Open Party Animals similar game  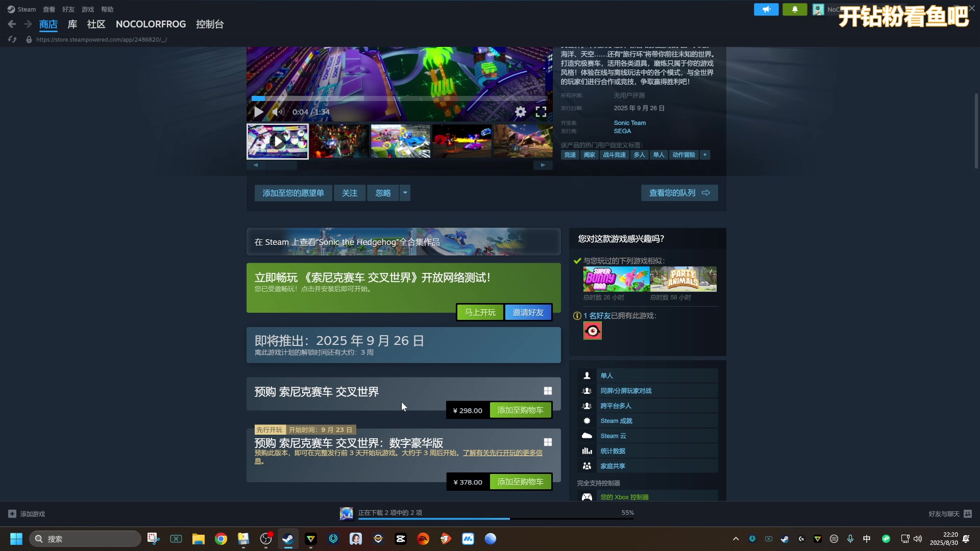coord(683,279)
